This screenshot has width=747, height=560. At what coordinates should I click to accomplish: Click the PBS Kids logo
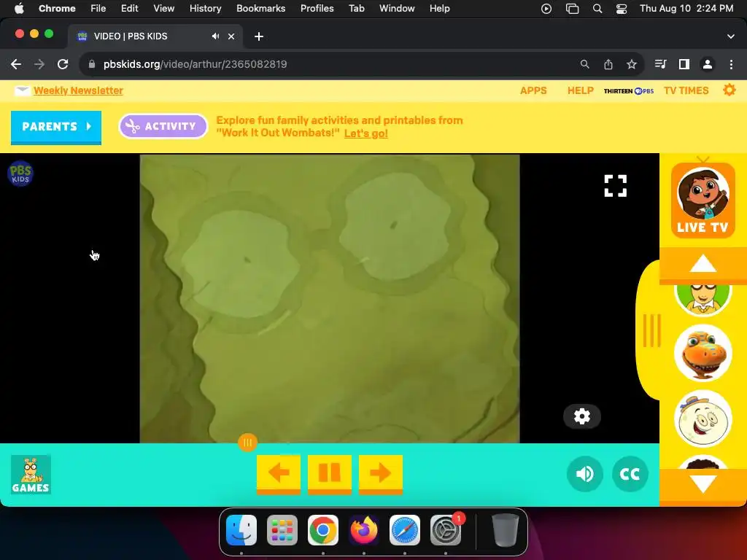tap(20, 174)
